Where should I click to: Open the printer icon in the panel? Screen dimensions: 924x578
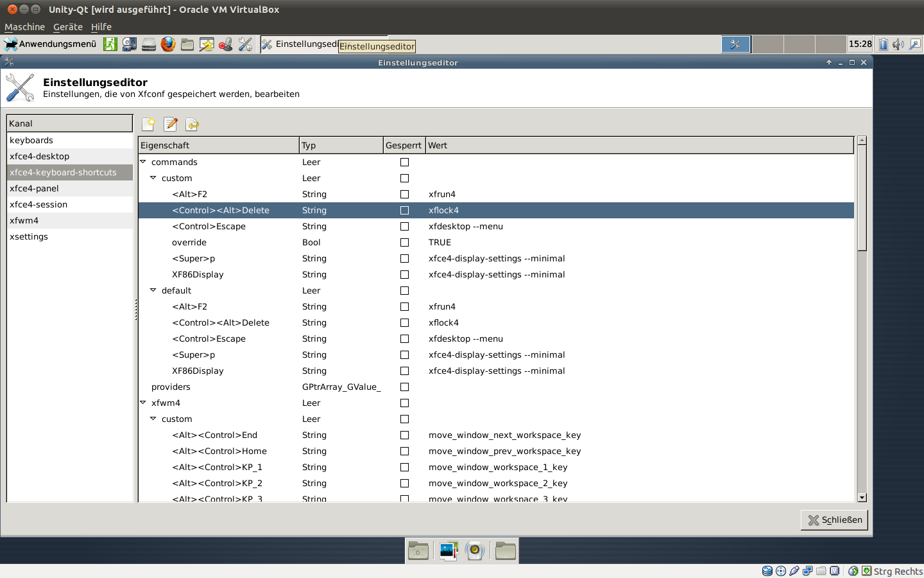click(148, 44)
